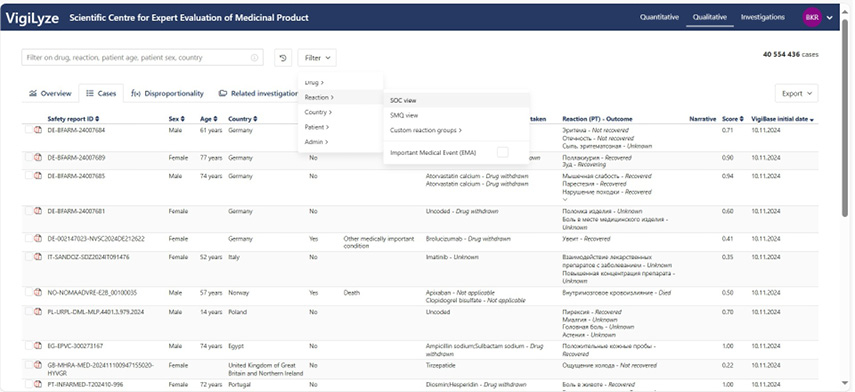
Task: Open report icon for IT-SANDOZ-SDZ2024IT091476
Action: 38,257
